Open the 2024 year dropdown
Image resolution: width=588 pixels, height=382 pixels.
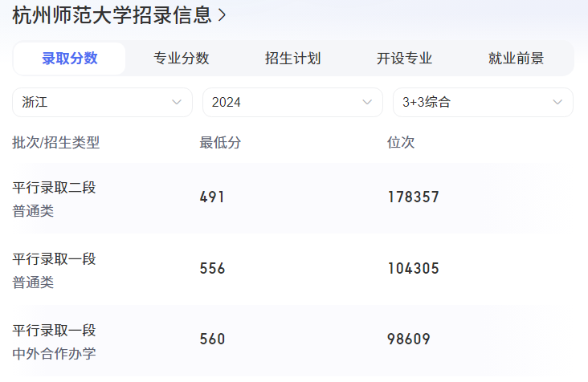(x=292, y=102)
